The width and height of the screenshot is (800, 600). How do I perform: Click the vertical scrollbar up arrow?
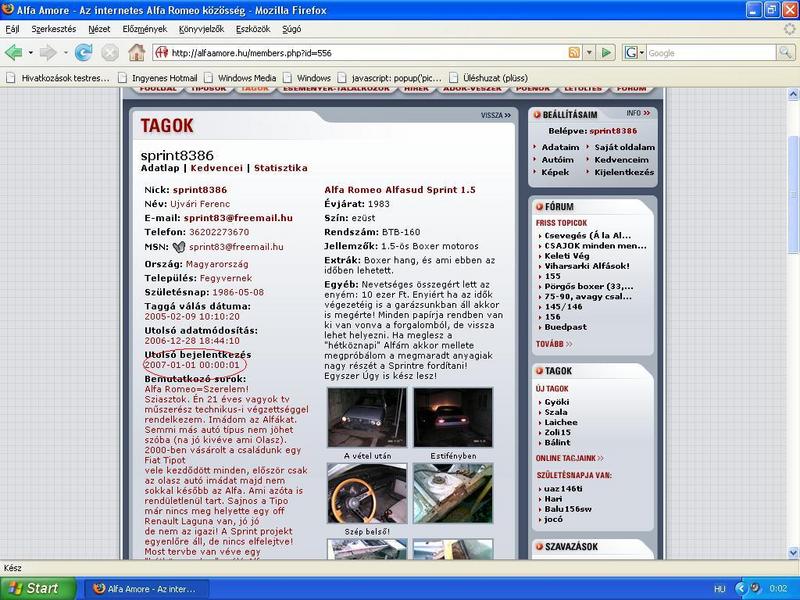coord(793,94)
